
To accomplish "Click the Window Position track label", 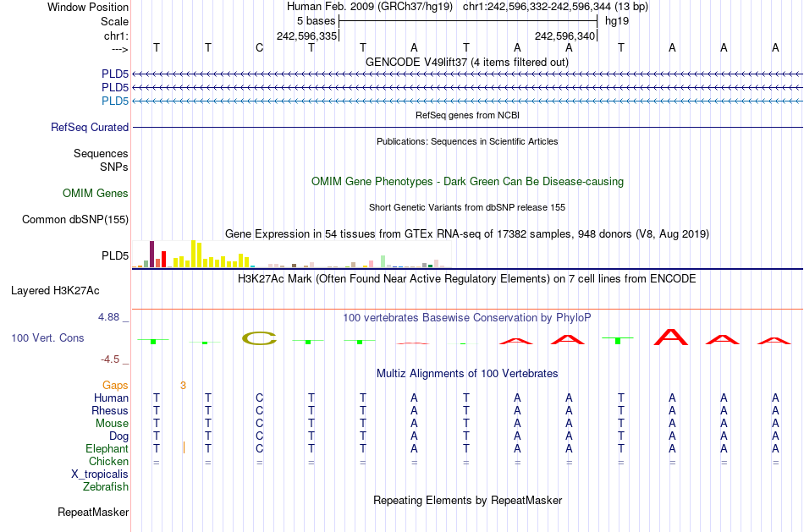I will coord(88,7).
